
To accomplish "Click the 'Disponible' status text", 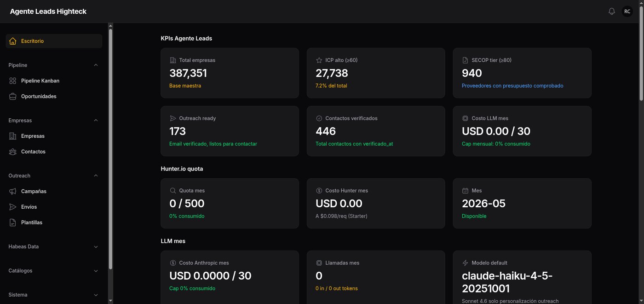I will (474, 216).
